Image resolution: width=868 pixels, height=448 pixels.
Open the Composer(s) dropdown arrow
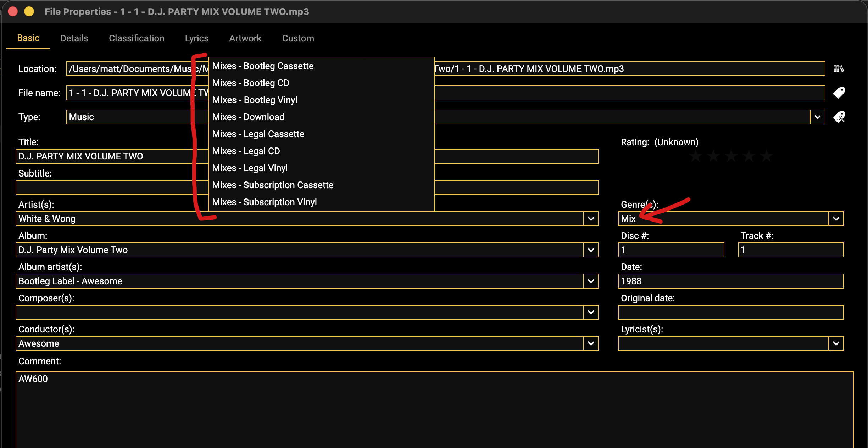tap(591, 312)
